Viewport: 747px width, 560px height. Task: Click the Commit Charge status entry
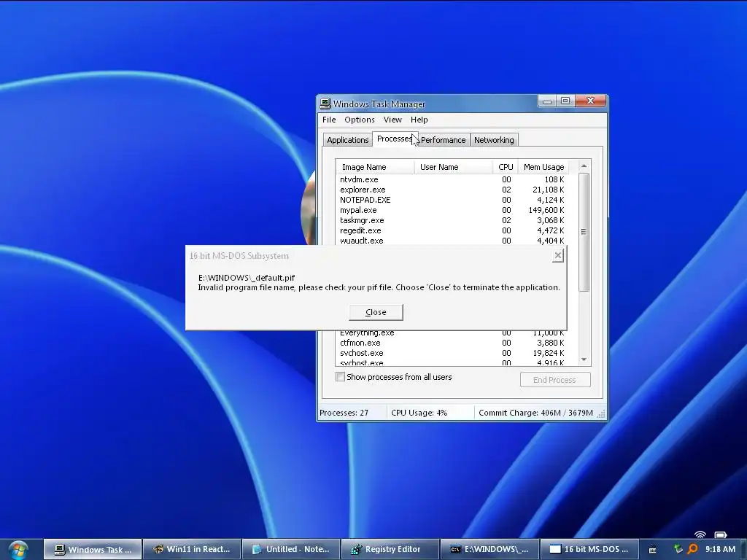pyautogui.click(x=535, y=413)
